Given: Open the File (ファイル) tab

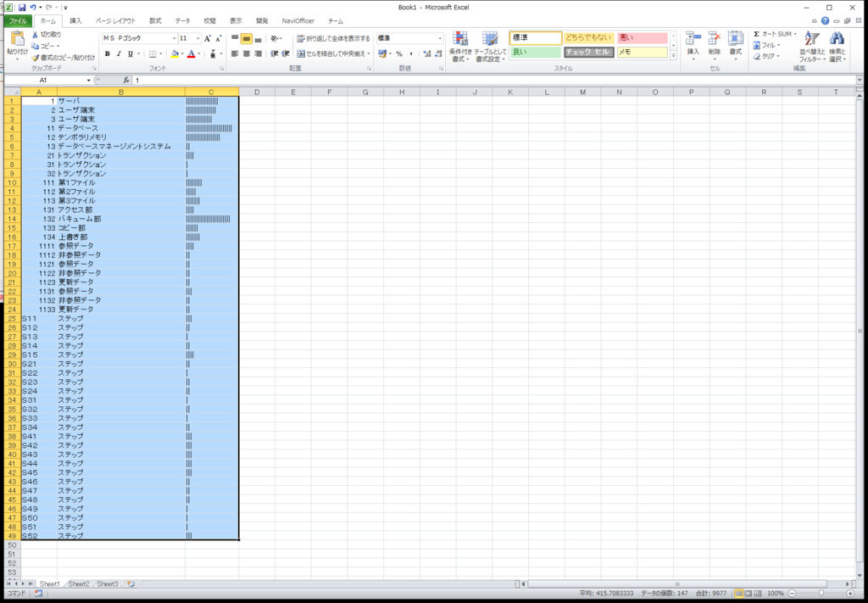Looking at the screenshot, I should 18,21.
